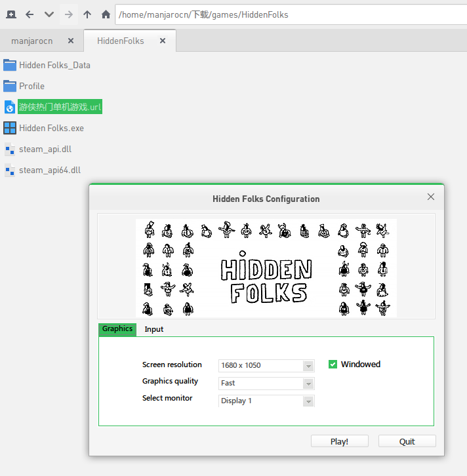Click the new tab icon in toolbar
Viewport: 467px width, 476px height.
(x=11, y=14)
